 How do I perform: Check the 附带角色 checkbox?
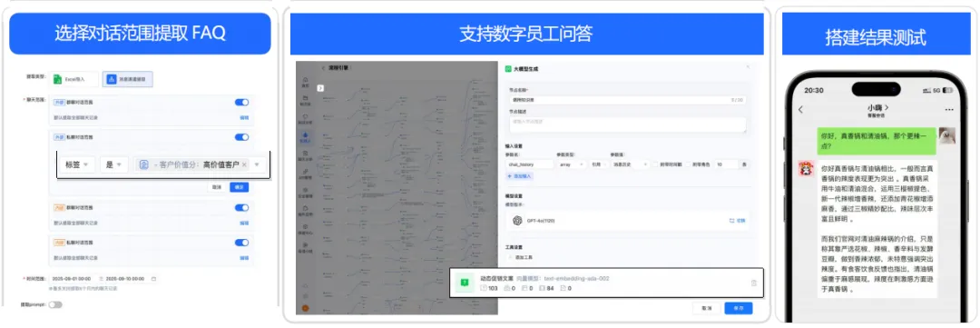688,164
